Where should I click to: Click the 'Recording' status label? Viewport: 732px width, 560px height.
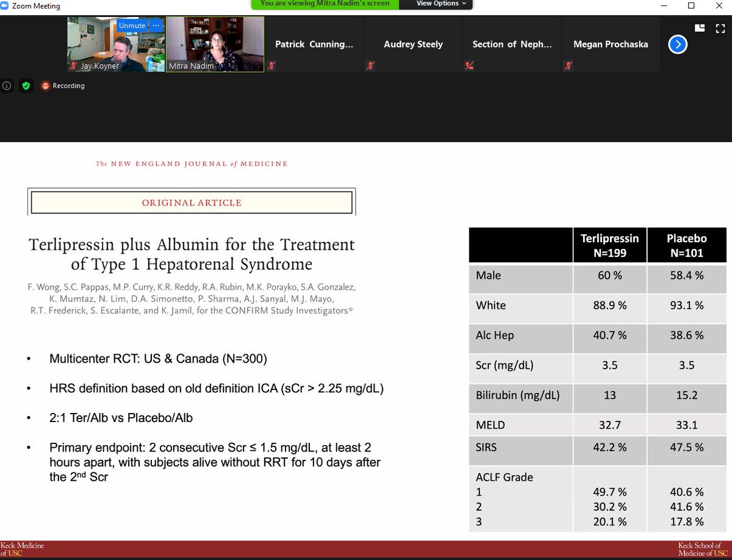tap(68, 86)
